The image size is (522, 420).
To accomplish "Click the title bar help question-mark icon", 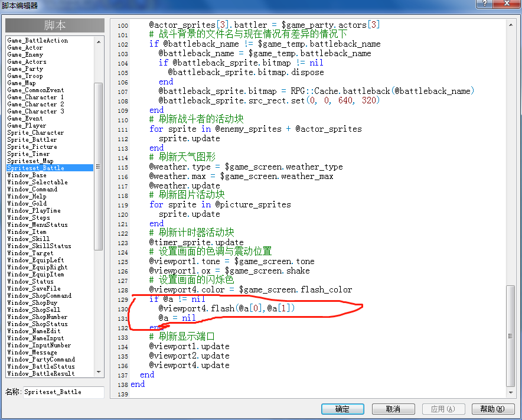I will (485, 4).
